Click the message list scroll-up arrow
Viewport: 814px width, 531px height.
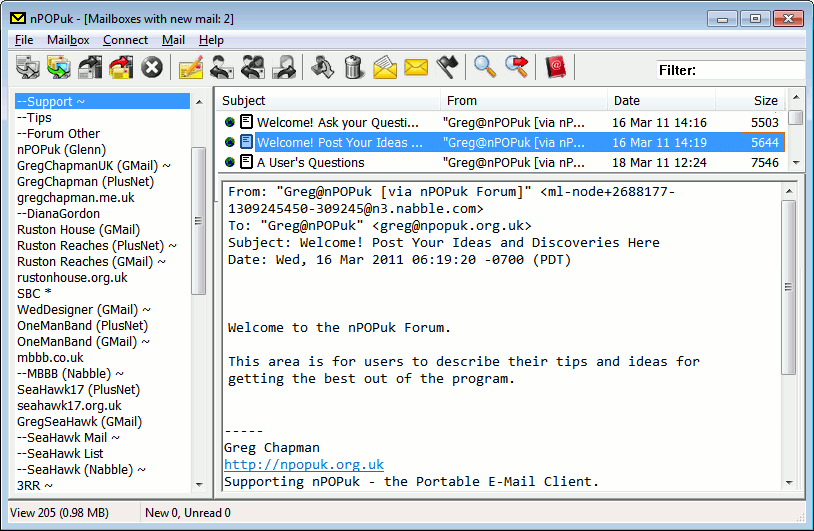click(796, 98)
